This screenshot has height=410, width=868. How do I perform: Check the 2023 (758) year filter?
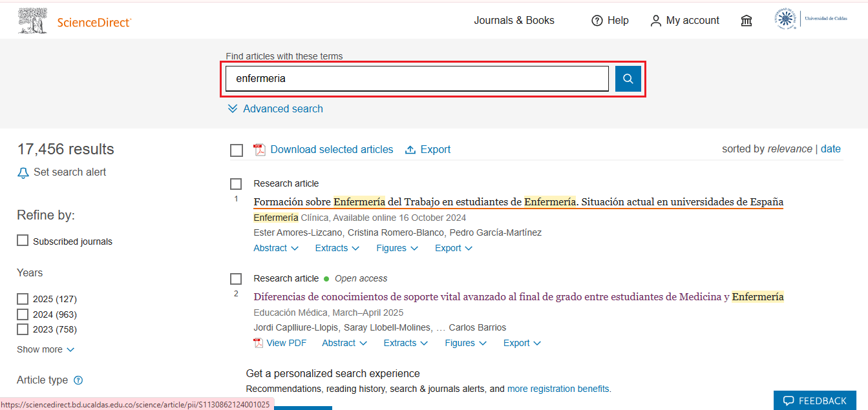[23, 329]
